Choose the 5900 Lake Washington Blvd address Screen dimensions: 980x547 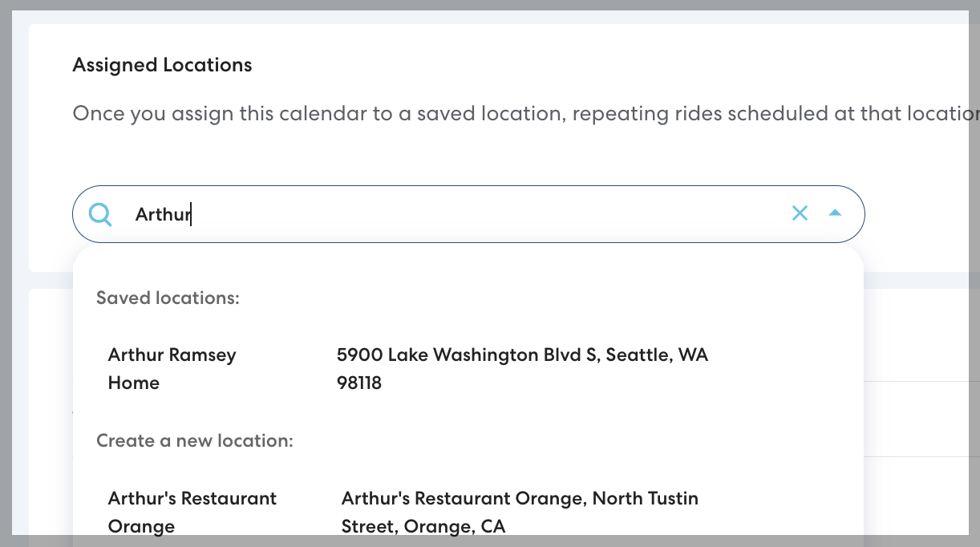tap(522, 355)
